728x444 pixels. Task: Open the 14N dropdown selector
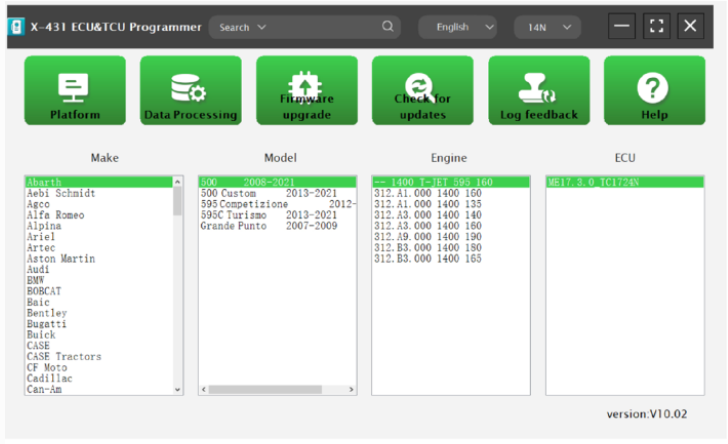pyautogui.click(x=547, y=27)
